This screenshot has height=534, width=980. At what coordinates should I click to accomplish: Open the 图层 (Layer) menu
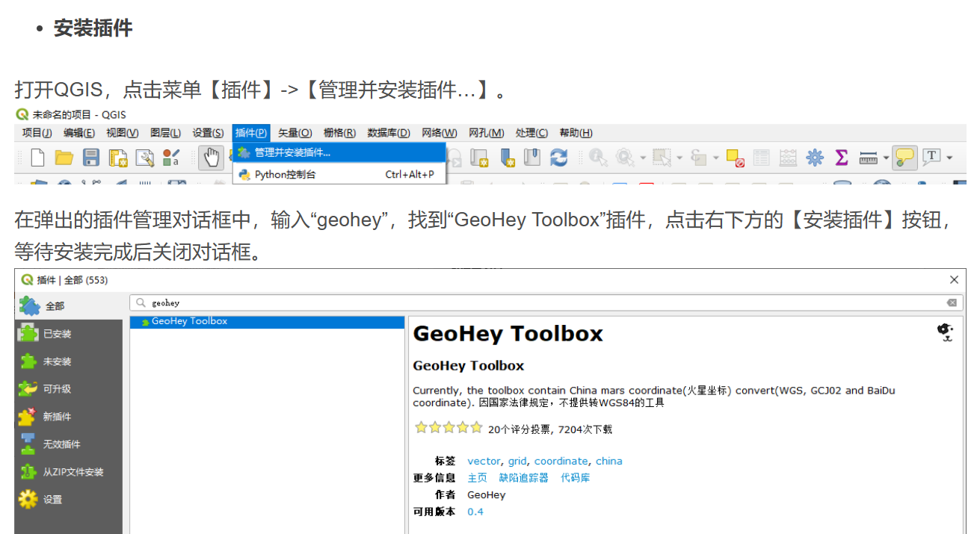[x=165, y=133]
